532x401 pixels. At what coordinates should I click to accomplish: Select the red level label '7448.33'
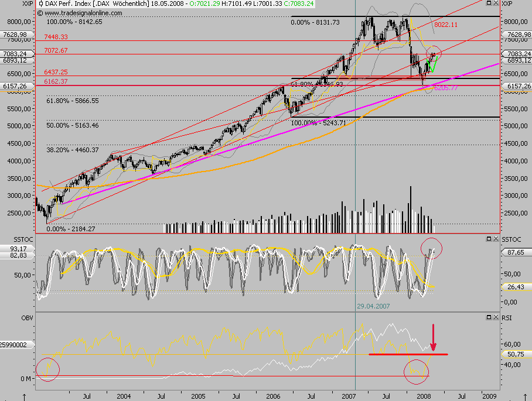pos(56,37)
